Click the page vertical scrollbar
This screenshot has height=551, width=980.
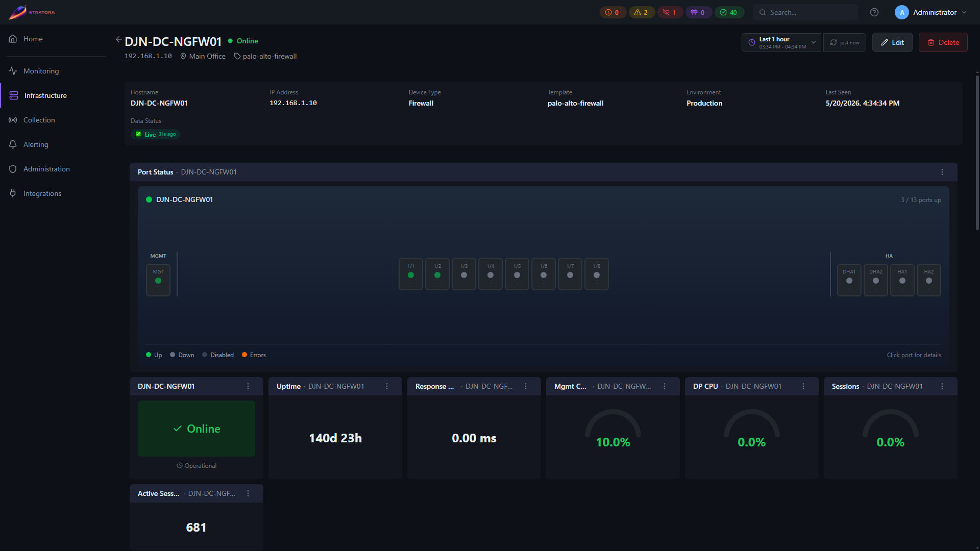(x=977, y=153)
